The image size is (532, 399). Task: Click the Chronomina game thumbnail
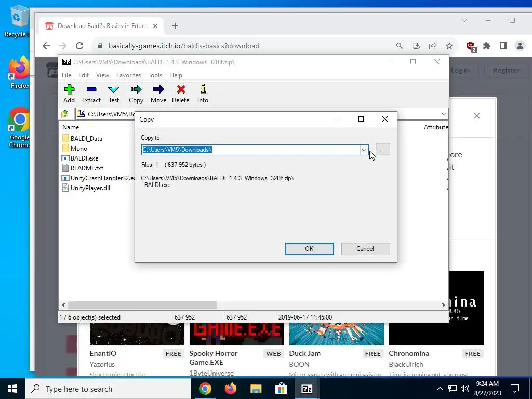[466, 308]
